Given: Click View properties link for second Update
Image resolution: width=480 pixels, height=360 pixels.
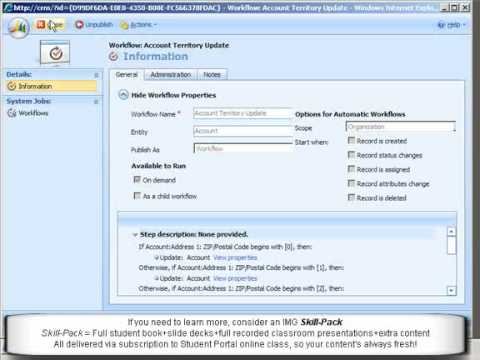Looking at the screenshot, I should (x=235, y=278).
